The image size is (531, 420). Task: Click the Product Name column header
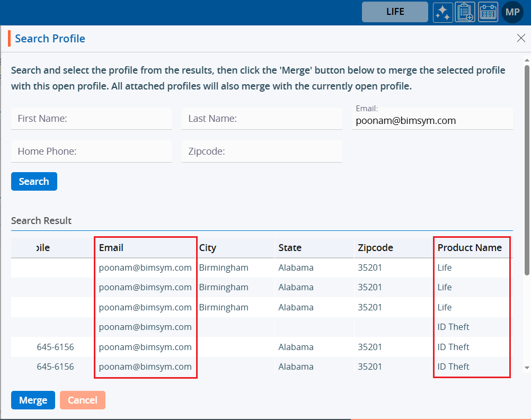pyautogui.click(x=470, y=248)
